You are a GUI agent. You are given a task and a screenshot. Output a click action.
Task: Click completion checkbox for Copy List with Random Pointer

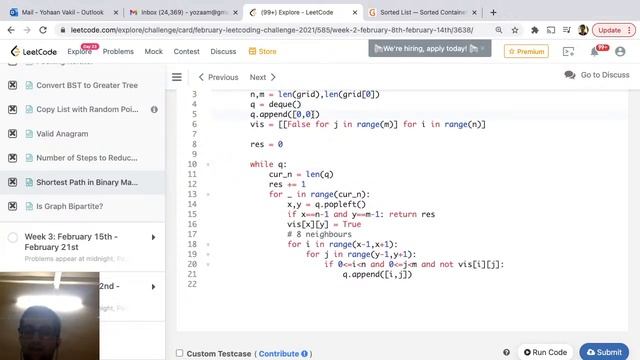[x=13, y=109]
